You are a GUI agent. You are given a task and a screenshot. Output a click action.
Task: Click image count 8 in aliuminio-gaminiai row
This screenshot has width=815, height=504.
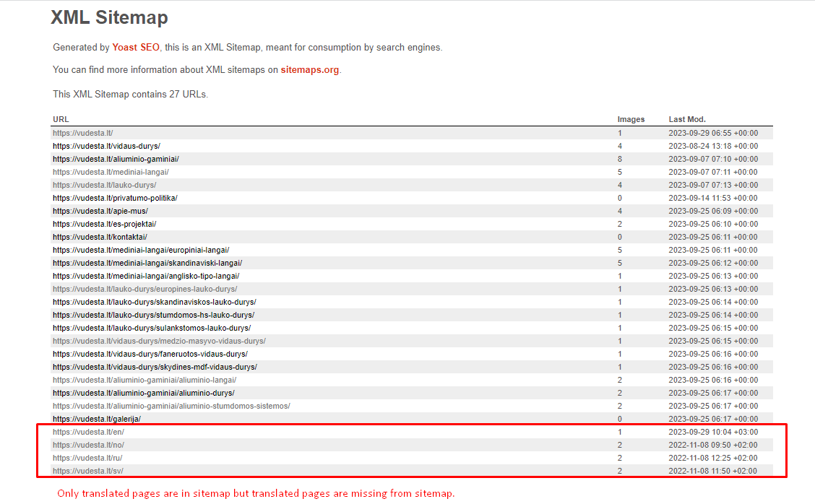tap(620, 159)
